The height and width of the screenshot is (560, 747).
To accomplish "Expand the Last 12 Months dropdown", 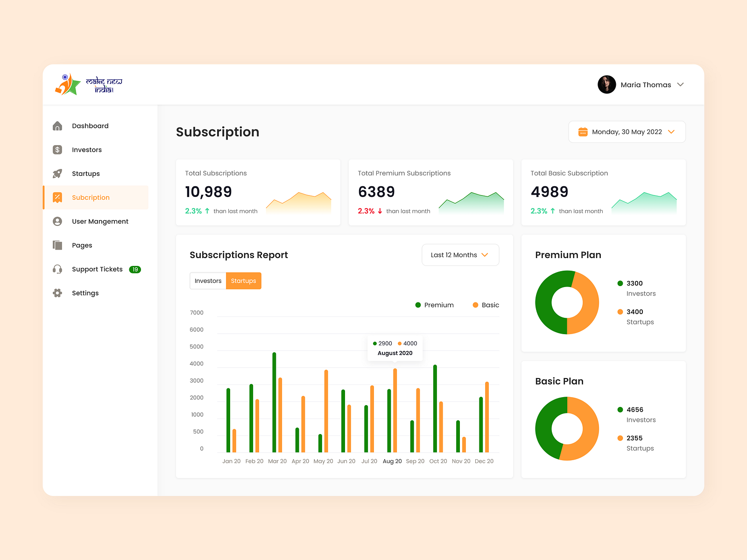I will 460,255.
